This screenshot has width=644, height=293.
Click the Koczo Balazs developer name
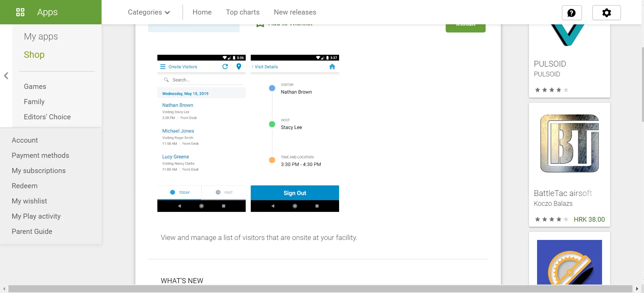553,204
